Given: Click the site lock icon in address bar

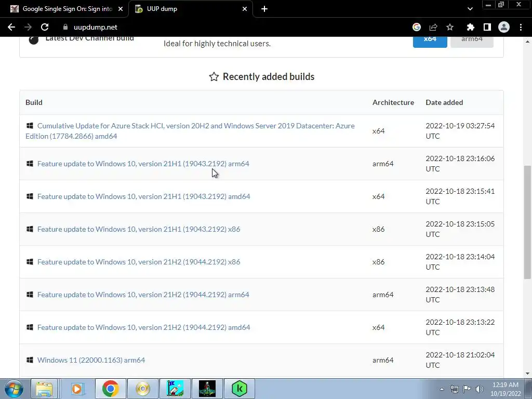Looking at the screenshot, I should click(x=65, y=27).
